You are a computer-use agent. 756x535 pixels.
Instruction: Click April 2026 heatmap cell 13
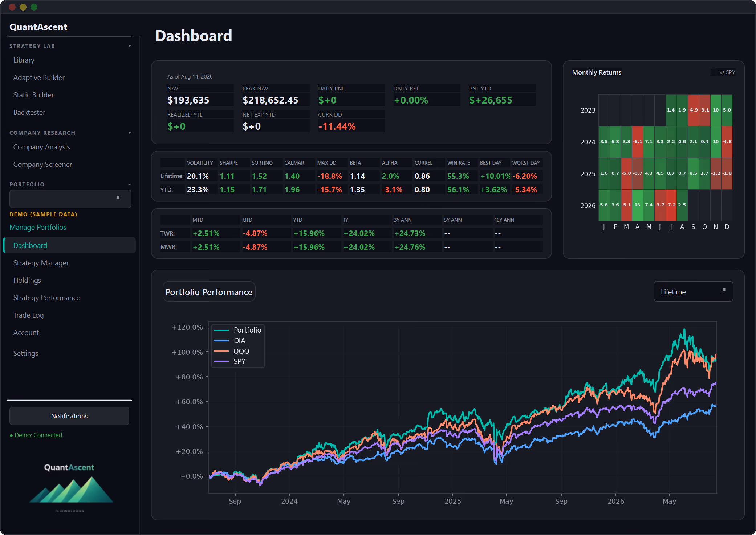(x=638, y=205)
